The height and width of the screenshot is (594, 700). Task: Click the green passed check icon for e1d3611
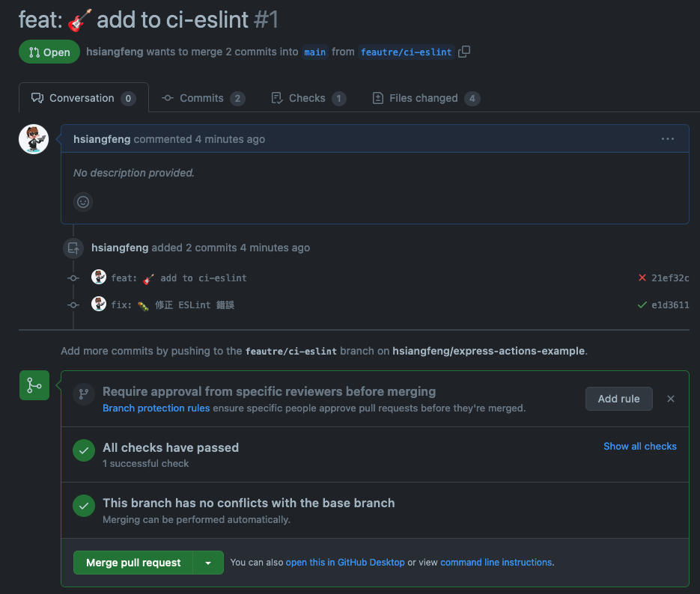[x=642, y=304]
